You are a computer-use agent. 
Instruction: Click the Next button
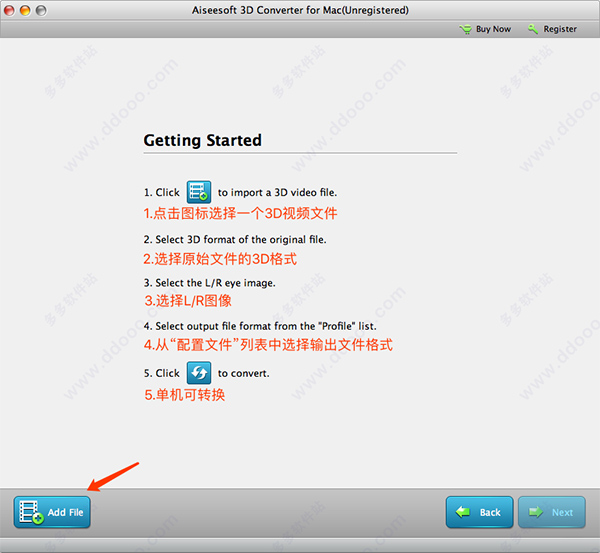[x=551, y=512]
